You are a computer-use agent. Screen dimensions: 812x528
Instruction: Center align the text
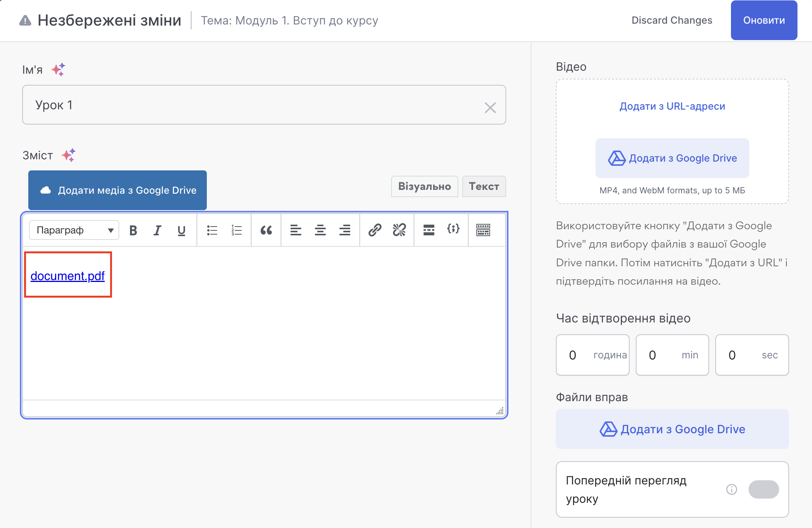pos(320,230)
